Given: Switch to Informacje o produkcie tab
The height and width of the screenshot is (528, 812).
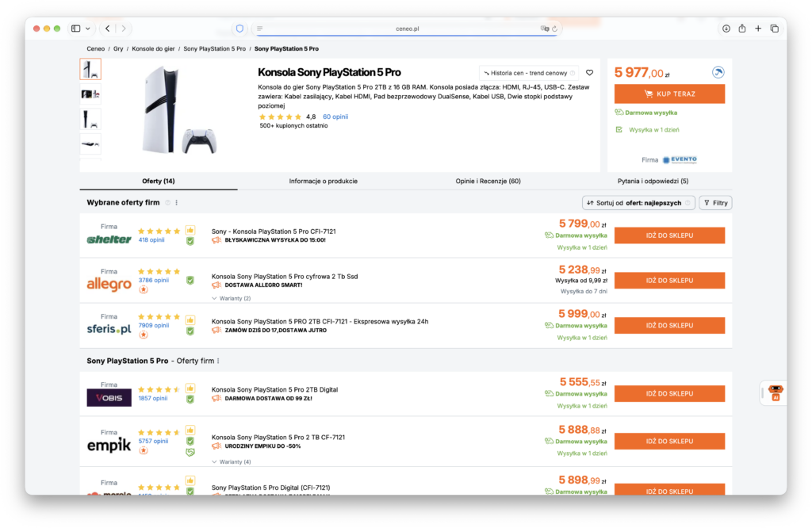Looking at the screenshot, I should pyautogui.click(x=324, y=182).
